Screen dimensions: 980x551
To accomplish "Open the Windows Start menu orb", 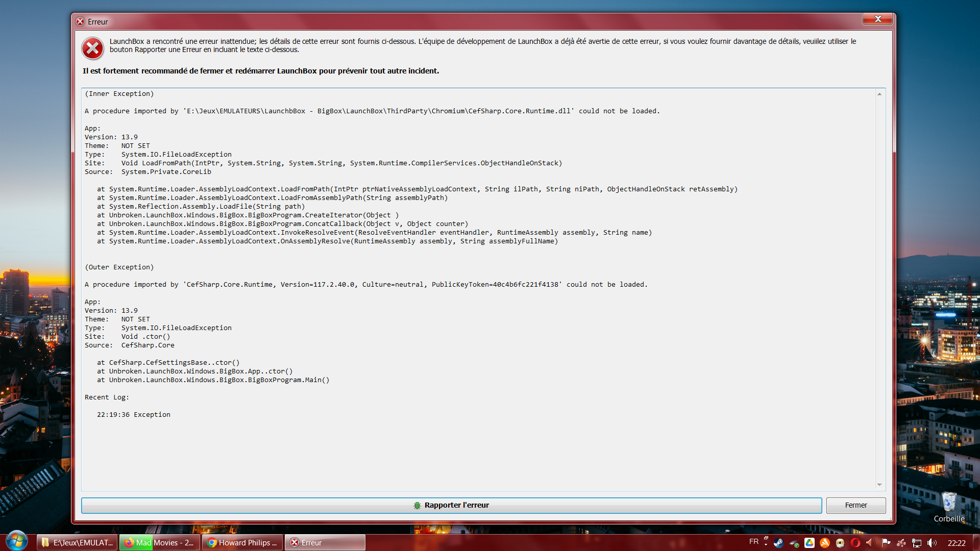I will coord(17,541).
